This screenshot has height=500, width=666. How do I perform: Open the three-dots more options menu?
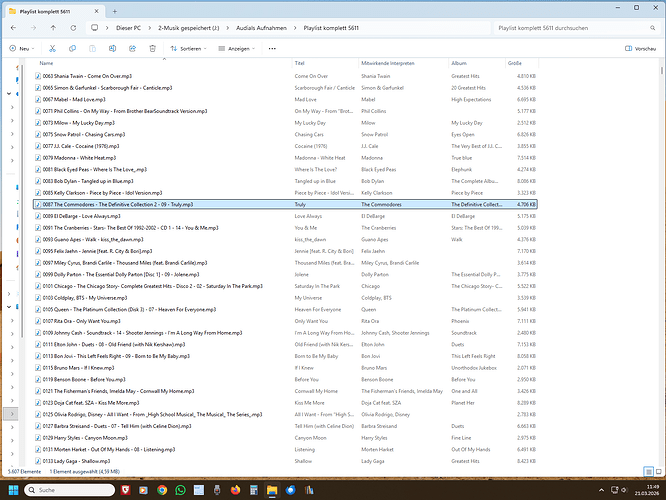click(x=272, y=48)
